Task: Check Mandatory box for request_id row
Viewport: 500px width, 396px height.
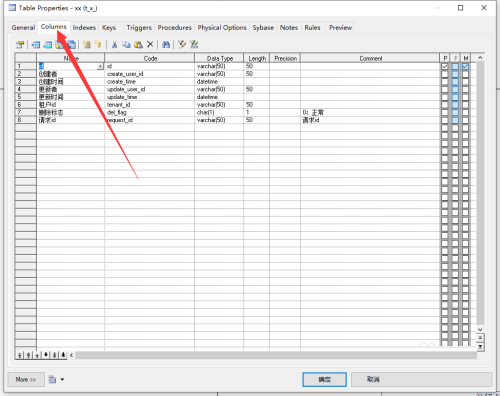Action: pos(465,120)
